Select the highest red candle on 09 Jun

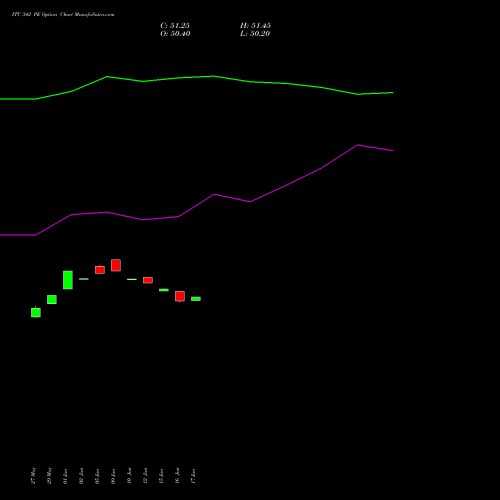116,265
